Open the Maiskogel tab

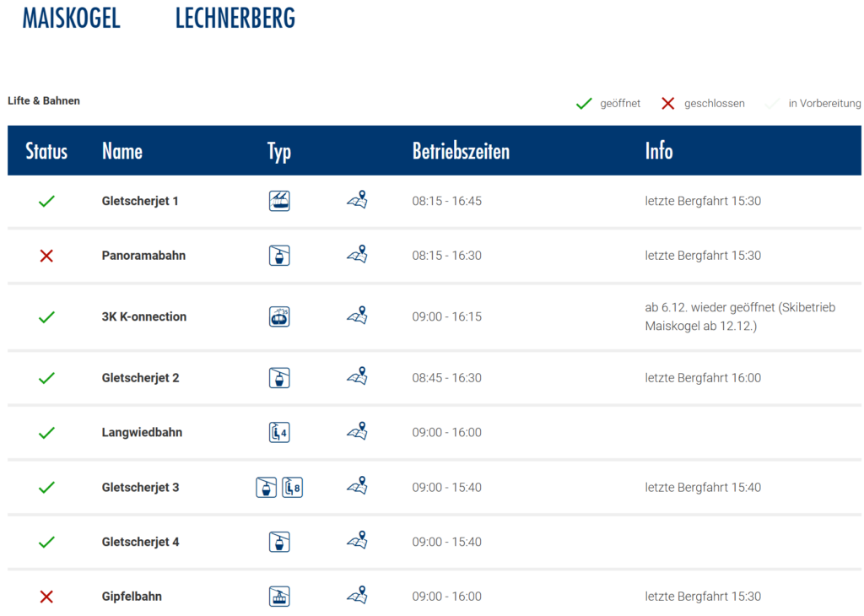[71, 18]
